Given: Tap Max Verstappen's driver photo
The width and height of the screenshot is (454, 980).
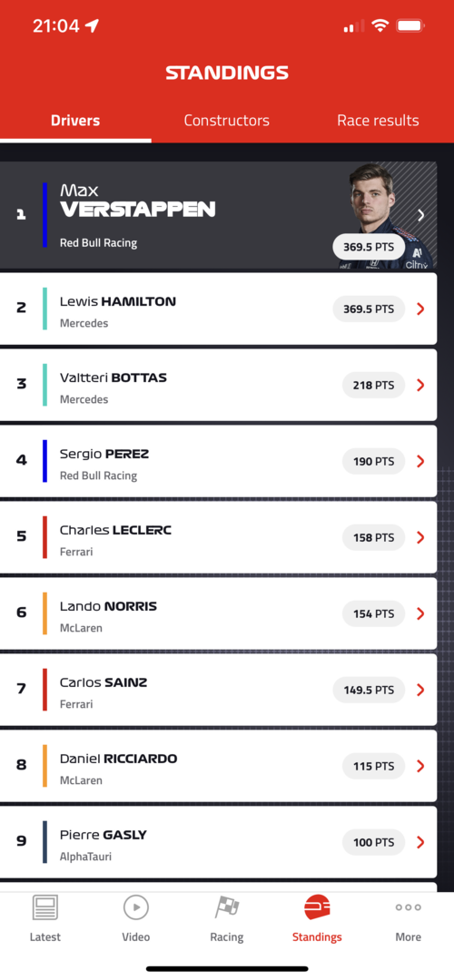Looking at the screenshot, I should tap(387, 216).
